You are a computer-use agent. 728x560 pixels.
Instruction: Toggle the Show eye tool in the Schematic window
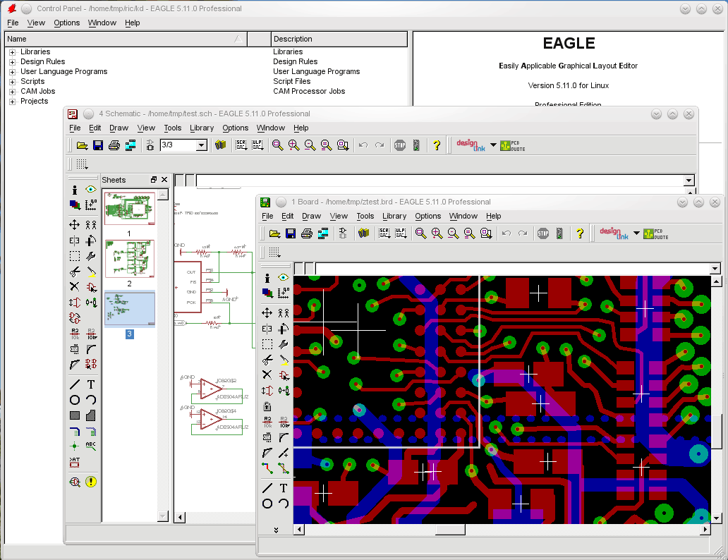pos(91,190)
